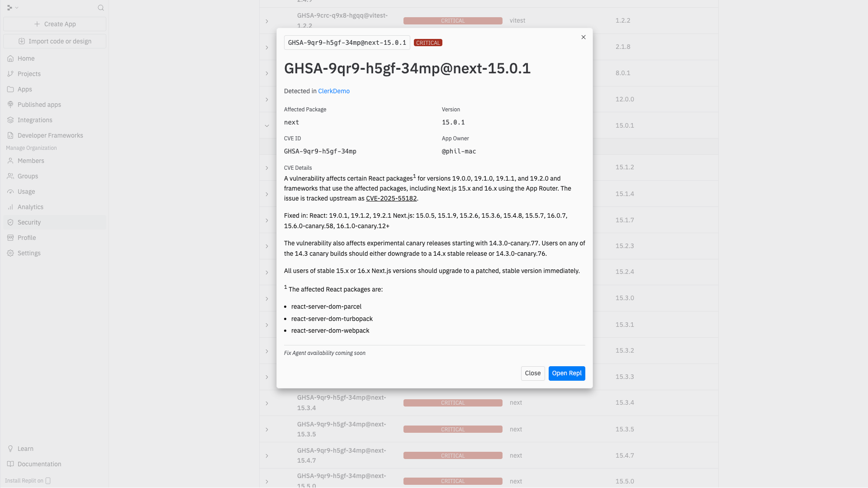Select the Developer Frameworks icon

tap(10, 135)
